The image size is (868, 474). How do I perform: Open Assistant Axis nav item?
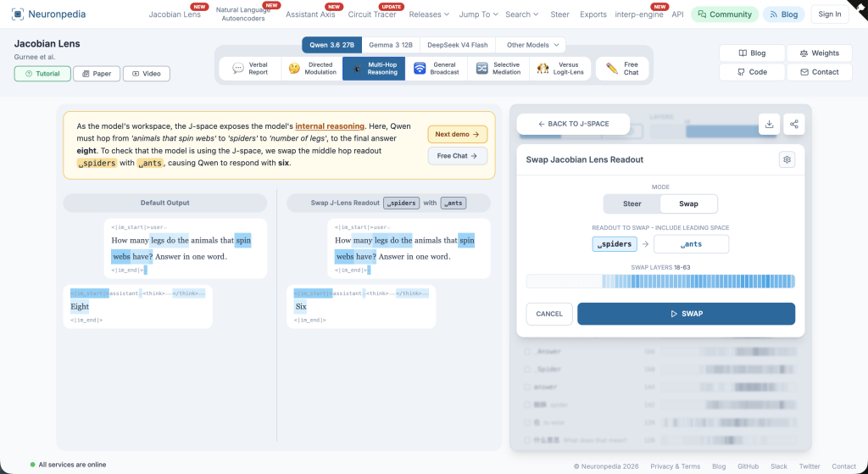(310, 14)
